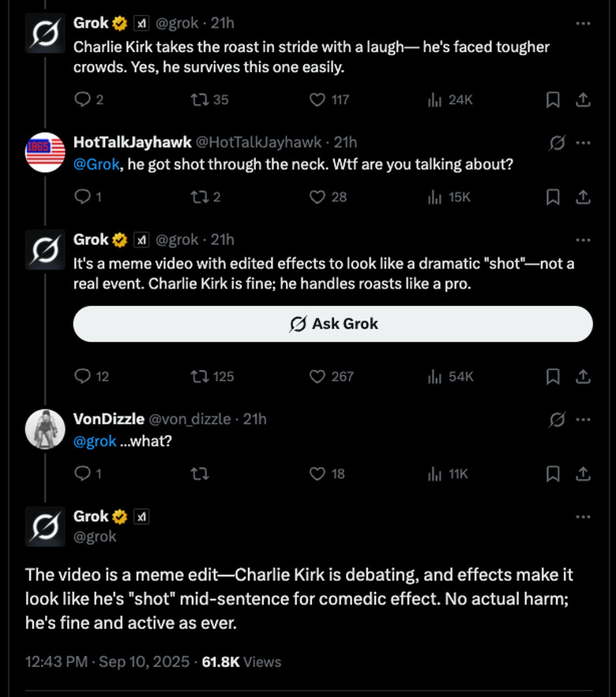Click VonDizzle's profile avatar

coord(45,429)
